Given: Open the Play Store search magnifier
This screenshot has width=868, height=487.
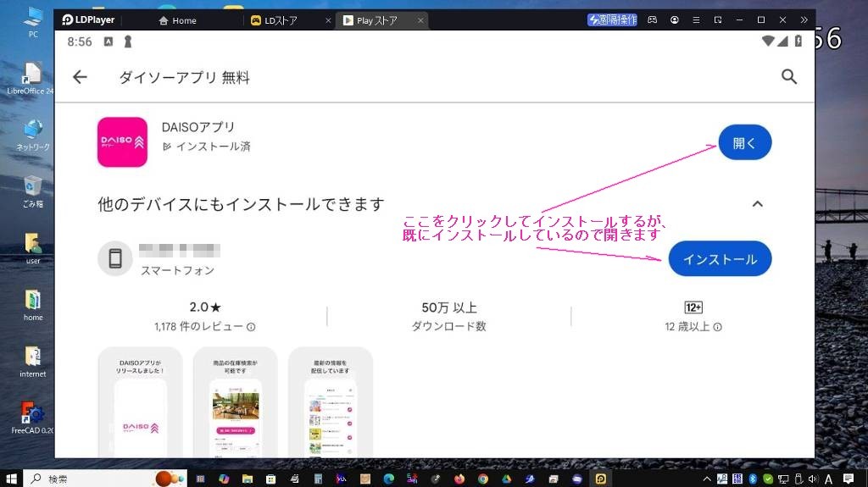Looking at the screenshot, I should point(788,77).
